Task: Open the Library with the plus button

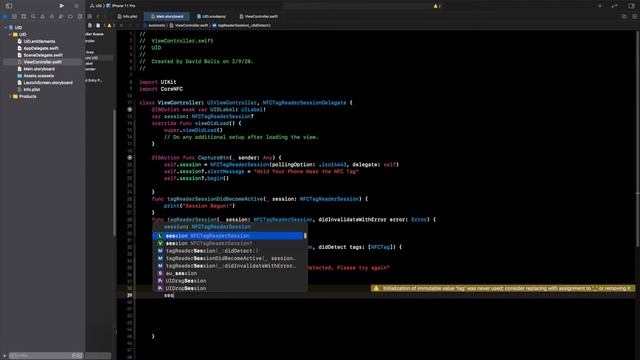Action: point(600,6)
